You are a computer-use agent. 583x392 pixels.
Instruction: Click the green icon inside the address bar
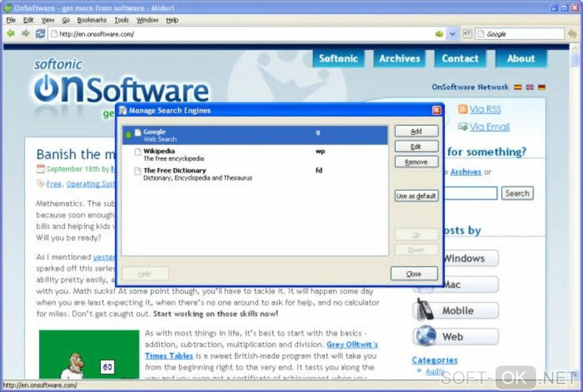(439, 34)
